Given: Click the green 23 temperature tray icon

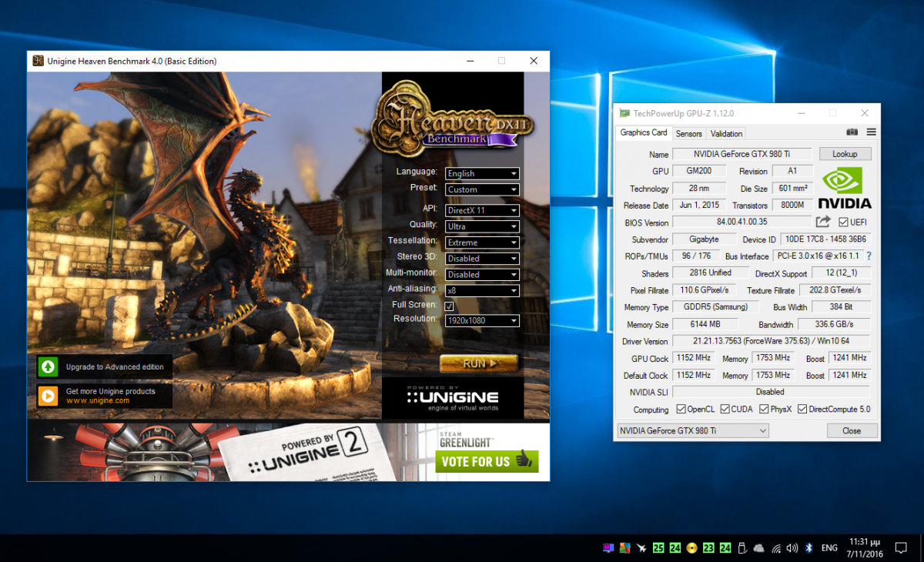Looking at the screenshot, I should pos(708,548).
